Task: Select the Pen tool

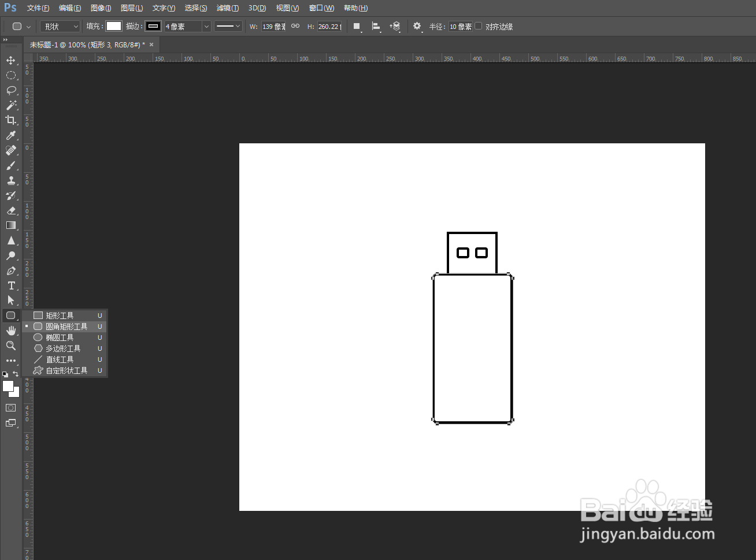Action: [x=11, y=270]
